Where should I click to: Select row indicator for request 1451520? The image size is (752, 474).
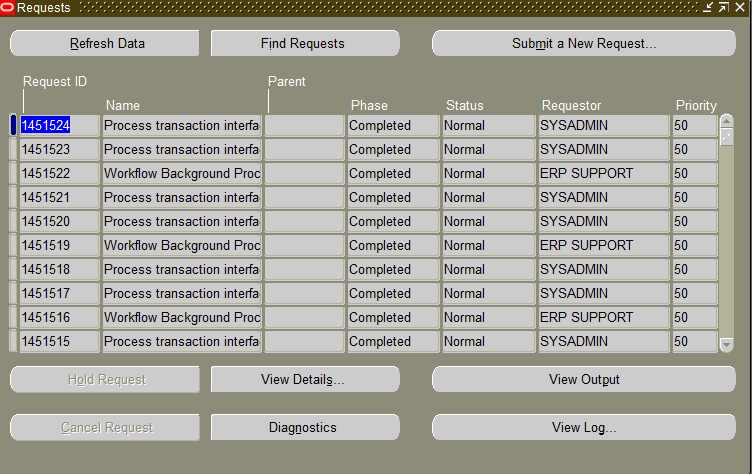[x=13, y=222]
